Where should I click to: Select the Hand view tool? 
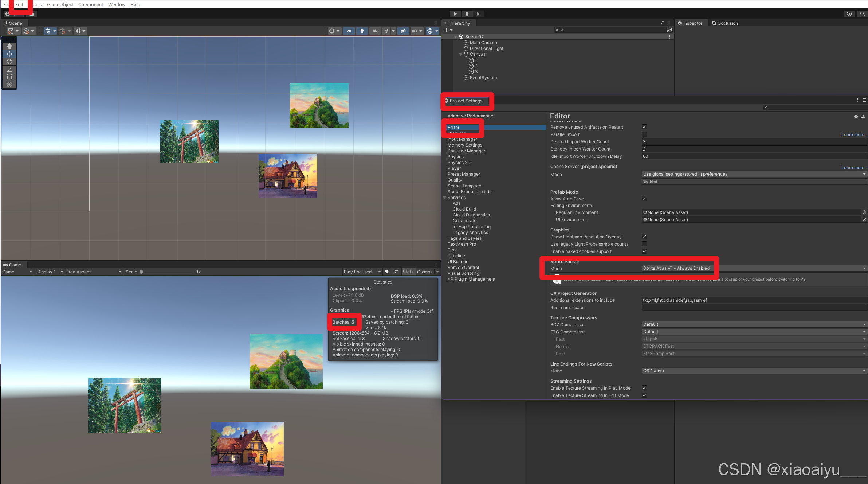pyautogui.click(x=9, y=46)
